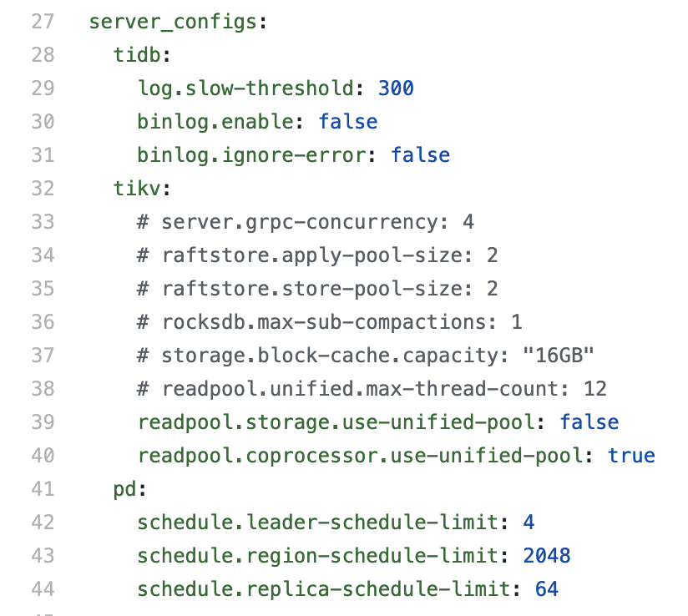
Task: Click the false value of binlog.ignore-error
Action: 420,155
